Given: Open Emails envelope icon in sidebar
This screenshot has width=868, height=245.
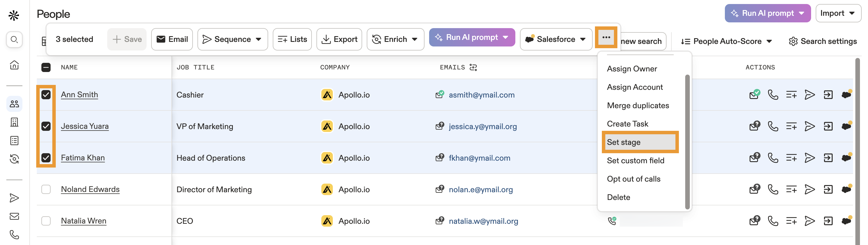Looking at the screenshot, I should pos(14,216).
